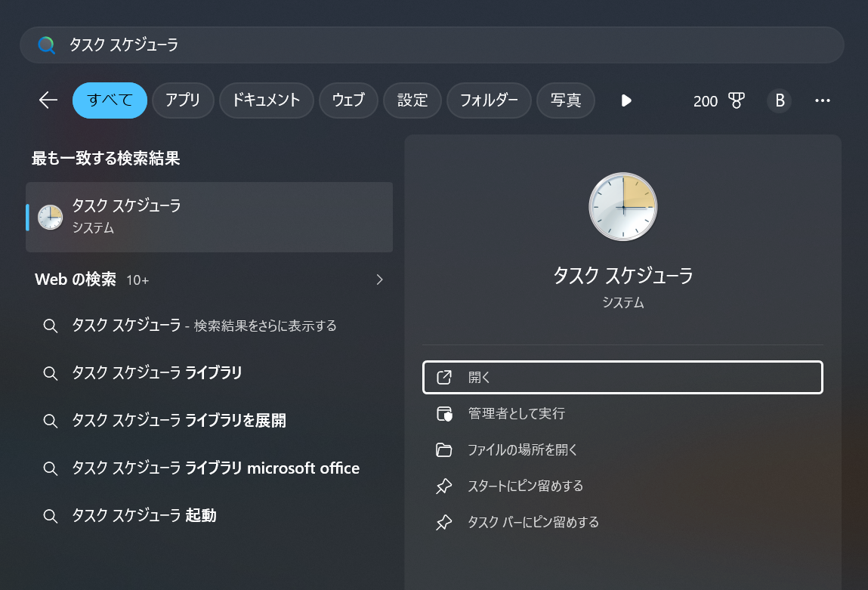The width and height of the screenshot is (868, 590).
Task: Click the back arrow to exit search
Action: pyautogui.click(x=48, y=100)
